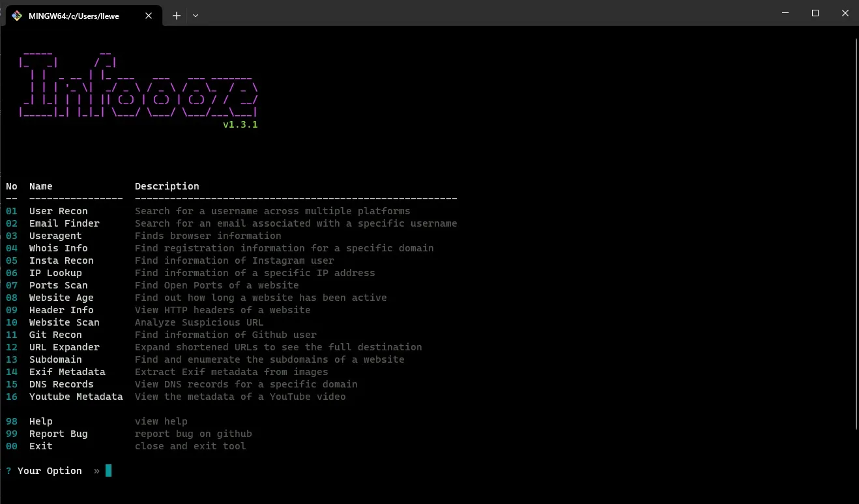Image resolution: width=859 pixels, height=504 pixels.
Task: Click the 'Report Bug' entry
Action: coord(58,434)
